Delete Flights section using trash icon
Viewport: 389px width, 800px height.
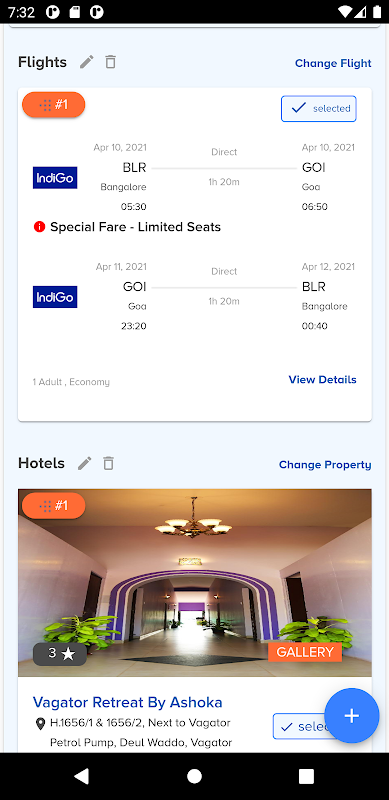(x=111, y=62)
